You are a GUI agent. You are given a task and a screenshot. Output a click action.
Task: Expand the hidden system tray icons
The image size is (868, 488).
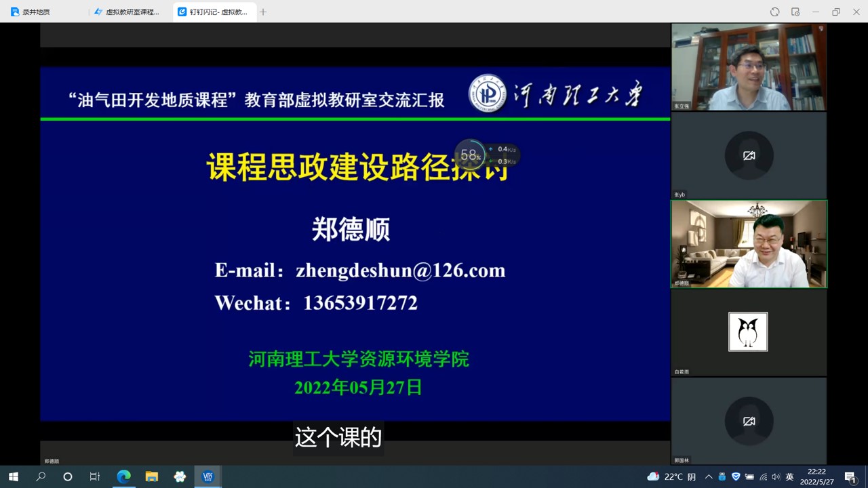tap(709, 476)
